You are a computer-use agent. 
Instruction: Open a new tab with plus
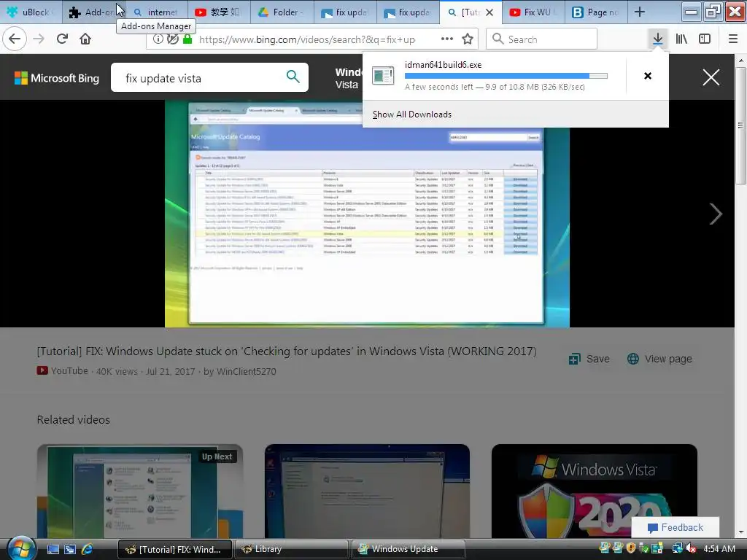tap(640, 12)
